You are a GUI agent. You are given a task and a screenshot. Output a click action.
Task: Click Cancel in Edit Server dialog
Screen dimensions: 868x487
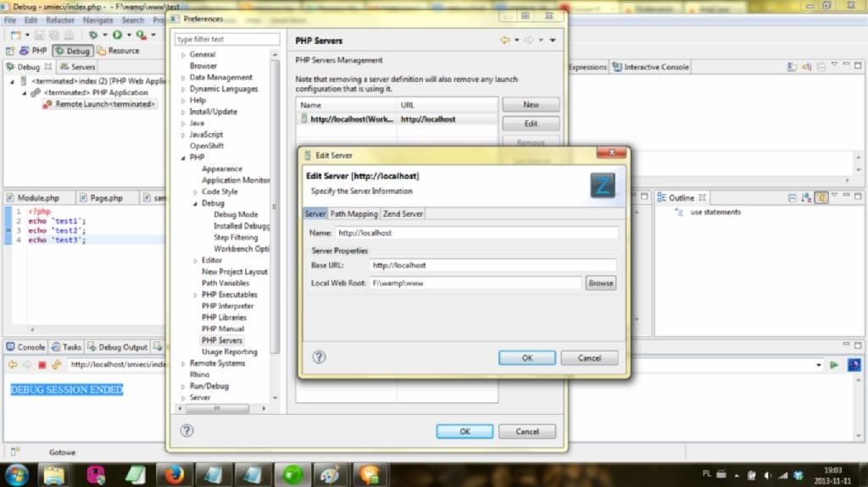[589, 358]
